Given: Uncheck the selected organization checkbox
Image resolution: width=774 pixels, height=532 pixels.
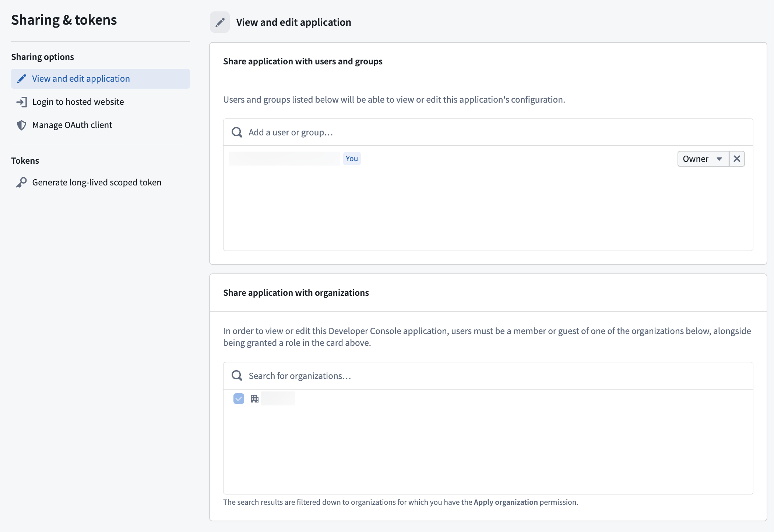Looking at the screenshot, I should (x=239, y=398).
